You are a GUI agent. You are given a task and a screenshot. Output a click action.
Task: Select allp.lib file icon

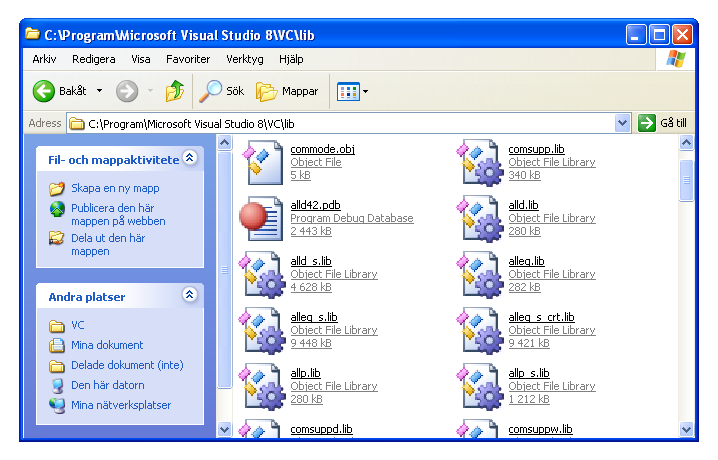[263, 386]
